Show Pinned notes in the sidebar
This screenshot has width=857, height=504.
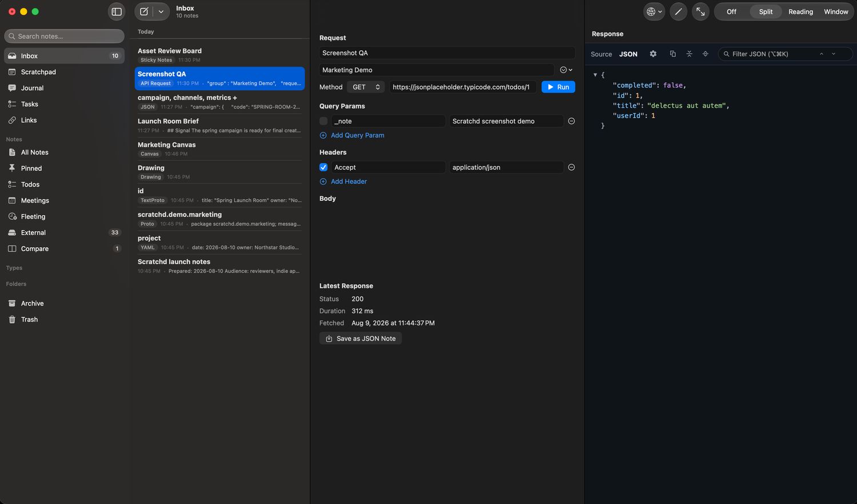point(64,168)
